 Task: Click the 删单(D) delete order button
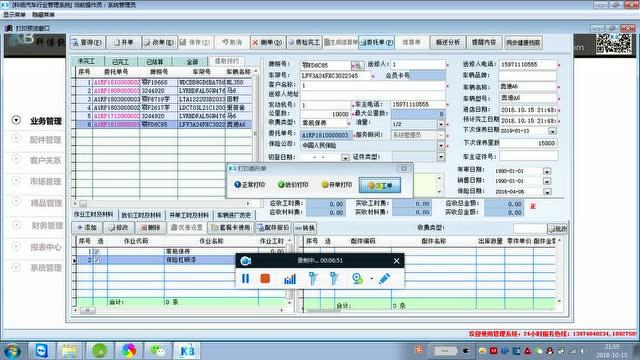point(267,42)
